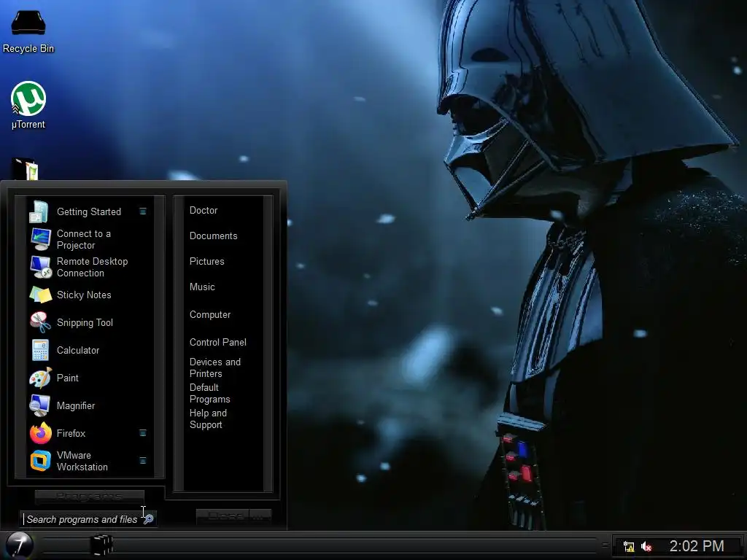Open the shutdown options arrow beside Close

tap(260, 516)
